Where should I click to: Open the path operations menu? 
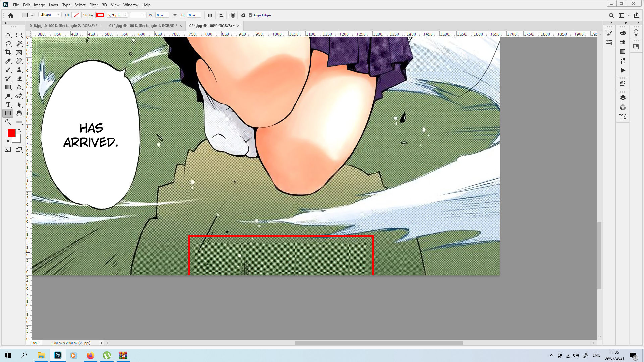point(210,15)
